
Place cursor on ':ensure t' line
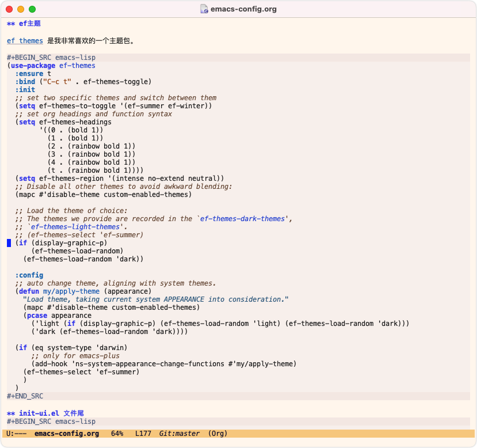click(x=33, y=74)
